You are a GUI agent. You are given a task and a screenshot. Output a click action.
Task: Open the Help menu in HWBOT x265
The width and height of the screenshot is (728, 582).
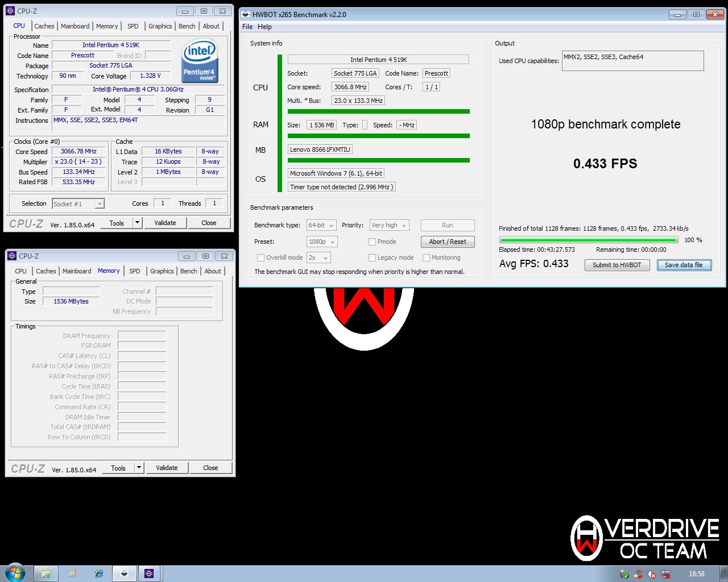coord(264,27)
